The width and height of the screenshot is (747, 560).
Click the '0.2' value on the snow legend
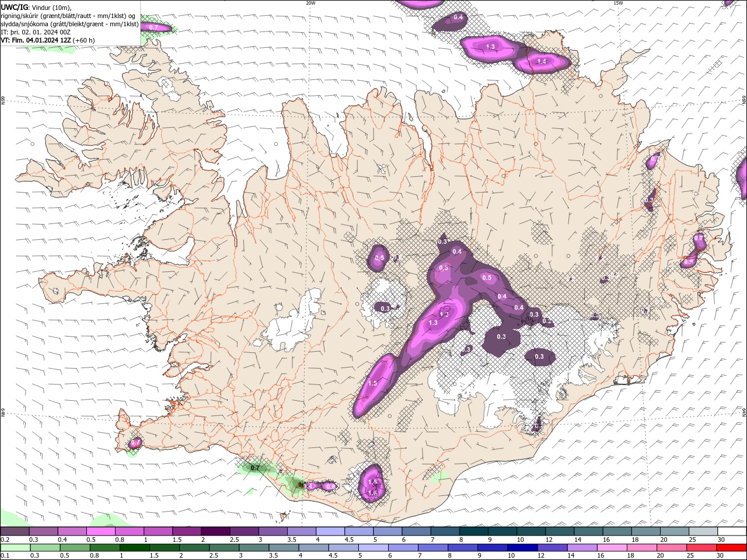coord(4,540)
